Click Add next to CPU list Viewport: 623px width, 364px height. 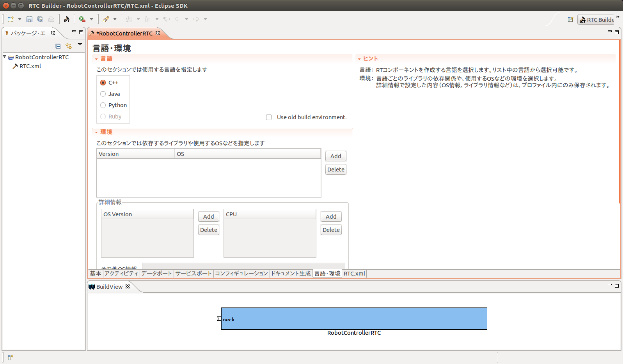pos(331,217)
